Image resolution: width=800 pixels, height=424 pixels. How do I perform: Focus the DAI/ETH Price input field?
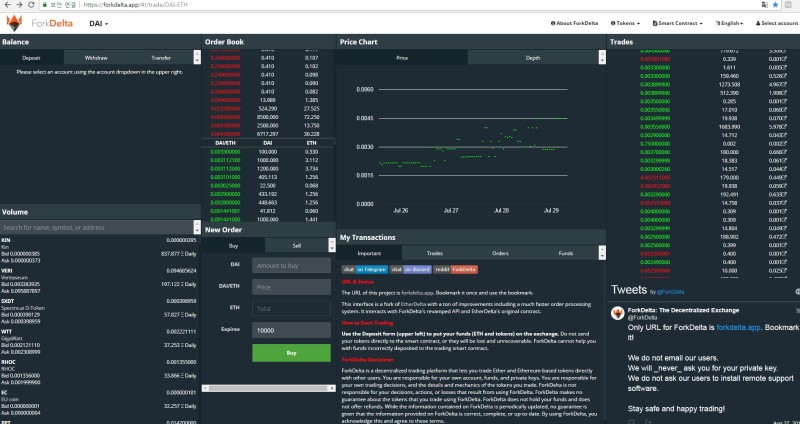click(x=291, y=287)
